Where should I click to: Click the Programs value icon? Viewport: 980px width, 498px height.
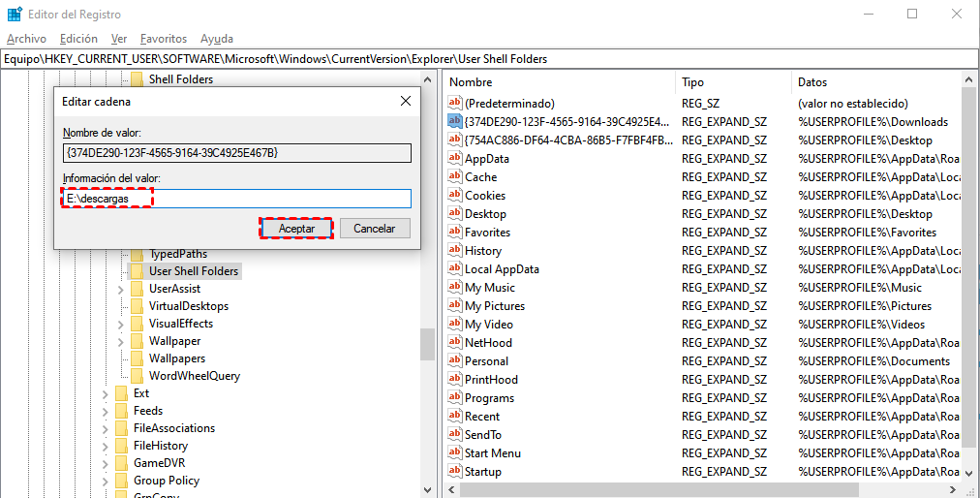tap(455, 397)
